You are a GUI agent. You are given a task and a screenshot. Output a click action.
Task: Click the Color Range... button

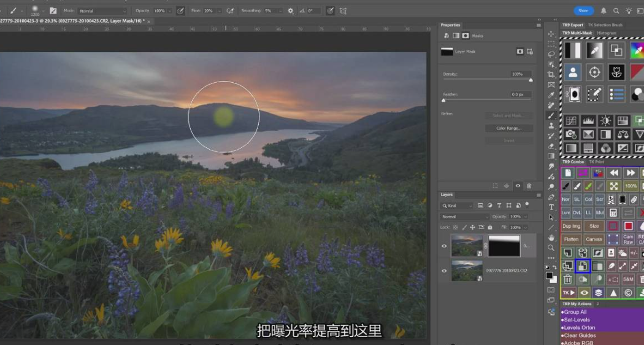pyautogui.click(x=509, y=128)
